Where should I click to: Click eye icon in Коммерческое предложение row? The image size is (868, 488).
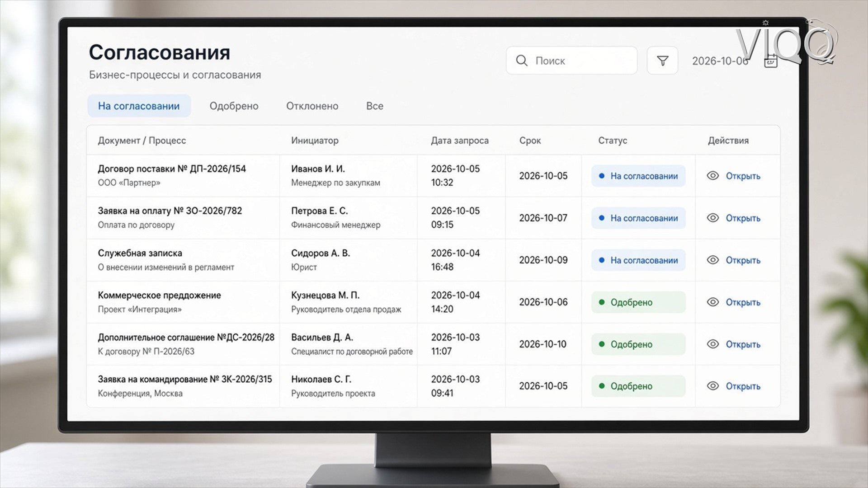pos(712,302)
